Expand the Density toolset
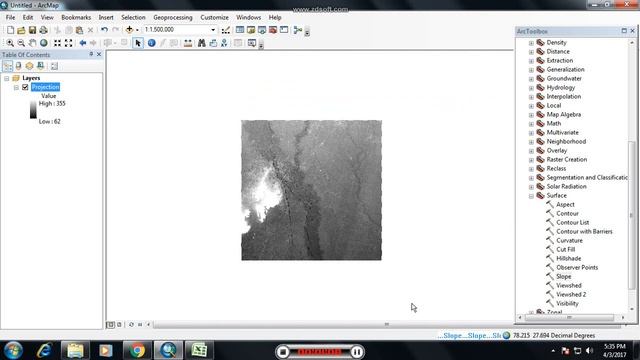Image resolution: width=640 pixels, height=360 pixels. [531, 43]
